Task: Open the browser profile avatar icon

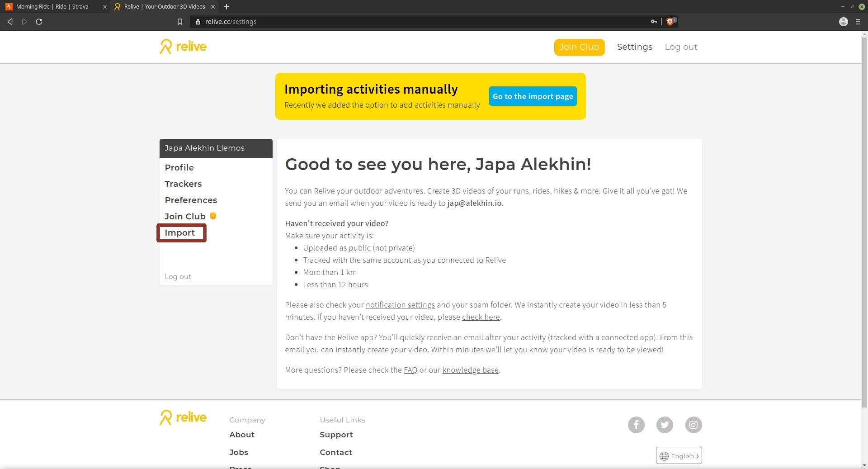Action: (843, 22)
